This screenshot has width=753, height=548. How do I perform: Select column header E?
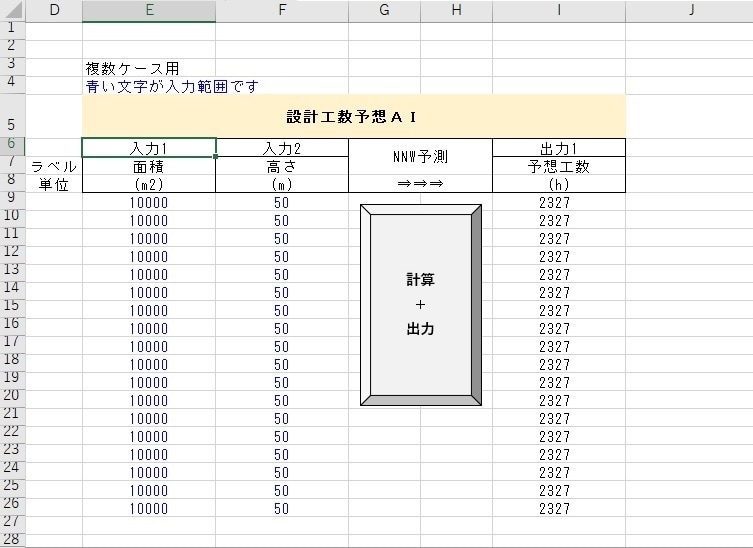[149, 11]
